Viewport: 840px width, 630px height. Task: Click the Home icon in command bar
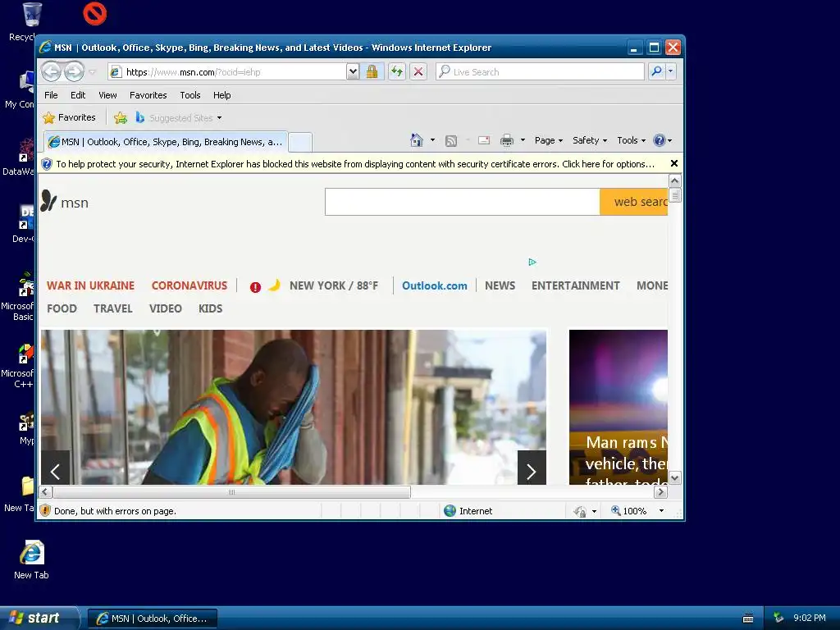(416, 140)
